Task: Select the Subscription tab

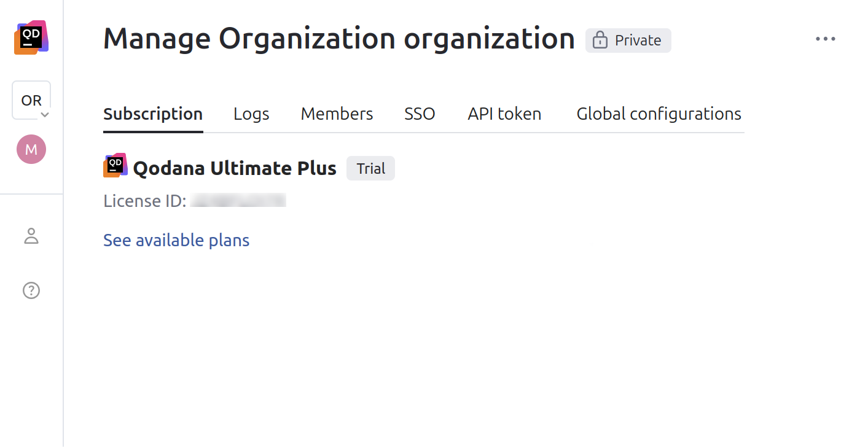Action: tap(153, 114)
